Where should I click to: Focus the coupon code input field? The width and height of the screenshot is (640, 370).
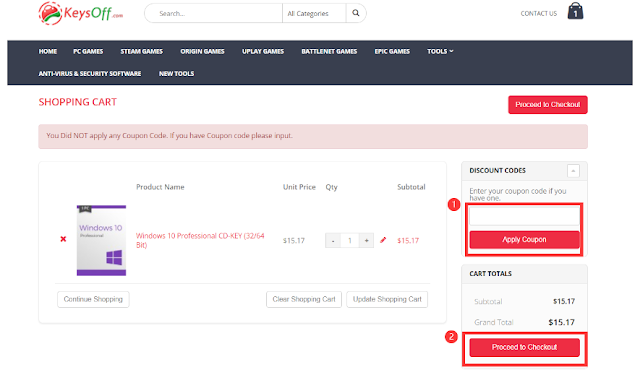click(x=524, y=217)
